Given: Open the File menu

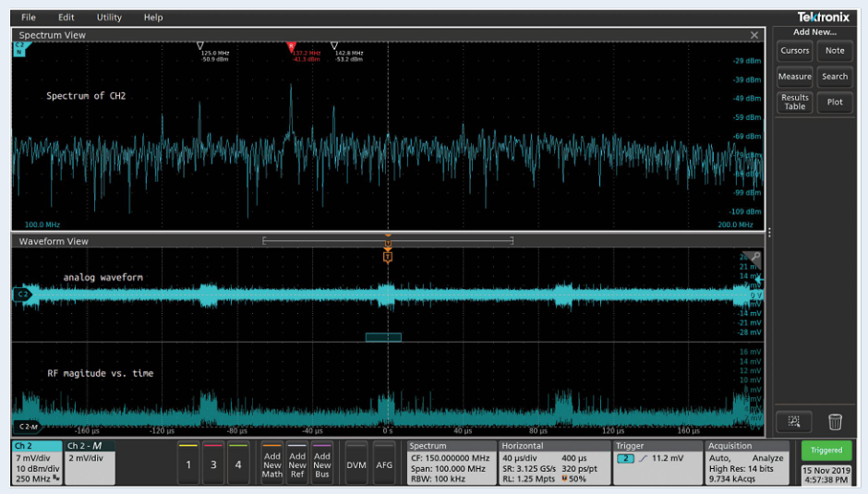Looking at the screenshot, I should pyautogui.click(x=29, y=18).
